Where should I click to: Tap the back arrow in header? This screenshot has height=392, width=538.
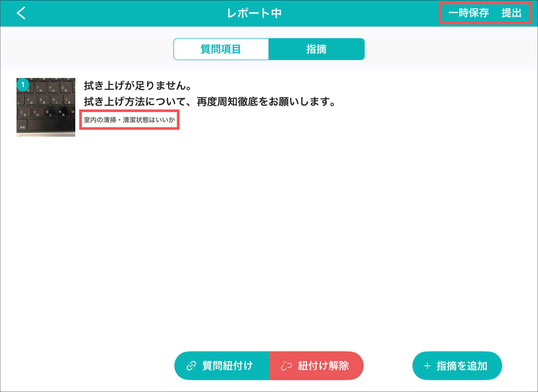21,13
